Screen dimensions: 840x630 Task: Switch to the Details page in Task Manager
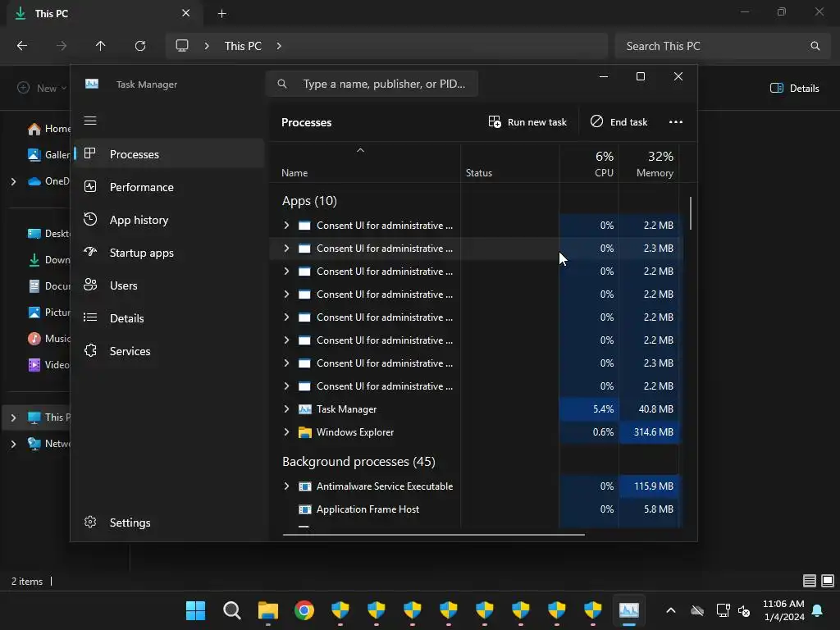[169, 318]
